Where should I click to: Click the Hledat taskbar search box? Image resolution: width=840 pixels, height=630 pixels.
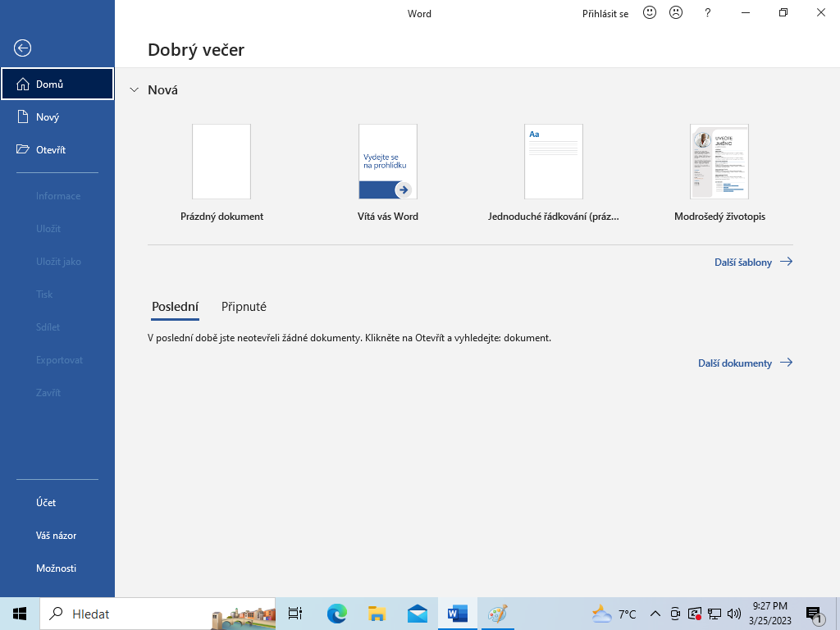pos(158,614)
